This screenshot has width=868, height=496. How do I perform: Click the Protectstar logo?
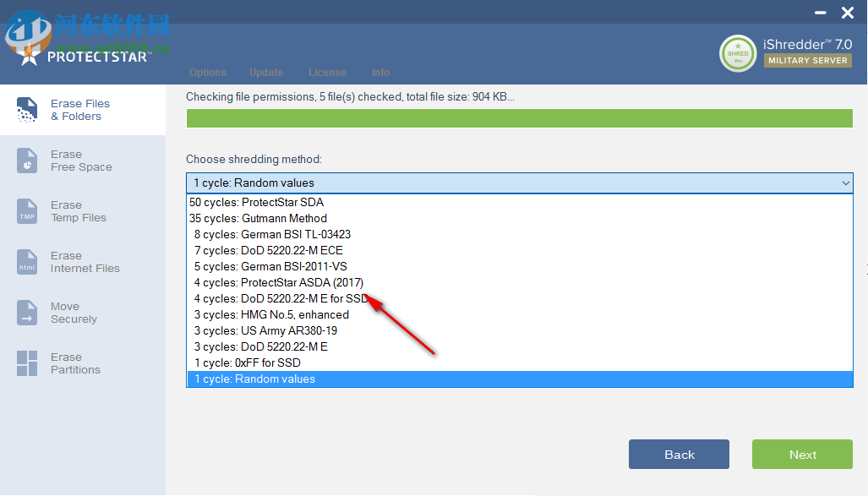coord(83,56)
